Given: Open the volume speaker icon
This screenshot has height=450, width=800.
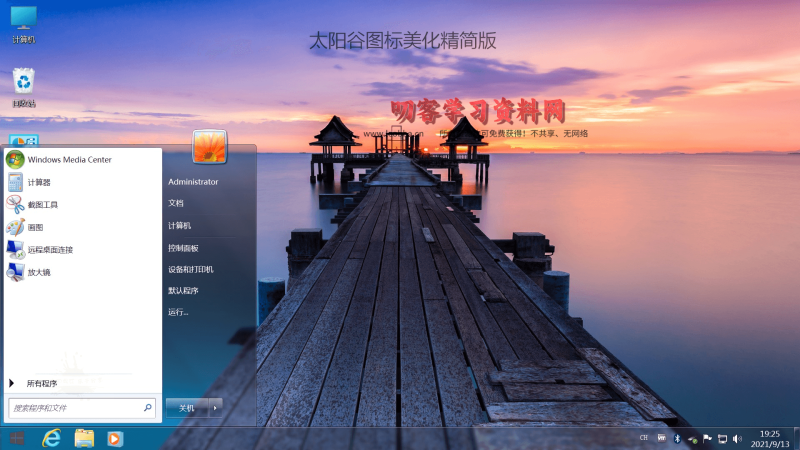Looking at the screenshot, I should (737, 439).
